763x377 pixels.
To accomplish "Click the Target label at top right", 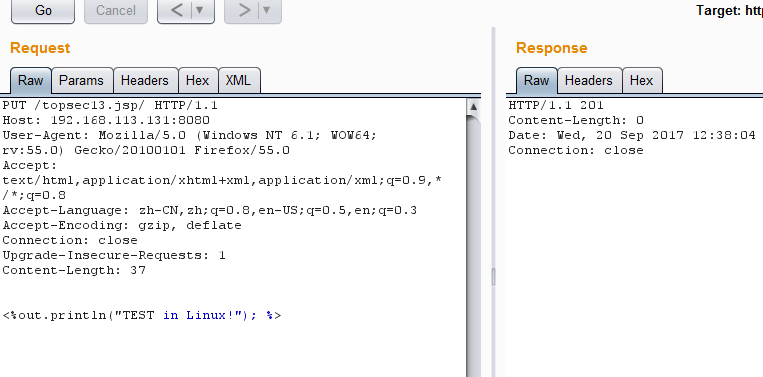I will (729, 10).
